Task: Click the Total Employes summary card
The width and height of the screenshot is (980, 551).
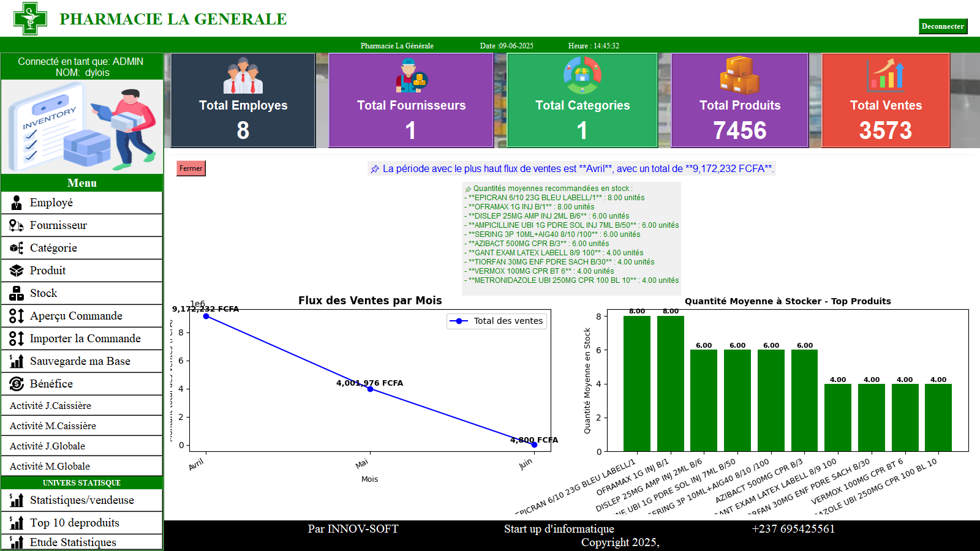Action: 243,100
